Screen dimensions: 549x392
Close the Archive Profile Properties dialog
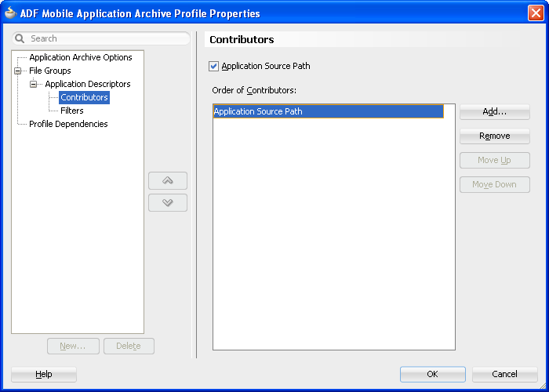[x=536, y=13]
